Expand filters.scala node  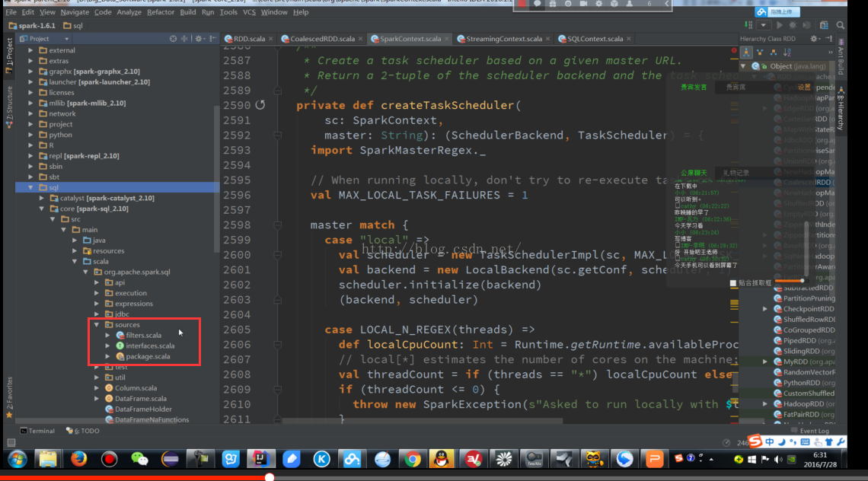pos(107,336)
